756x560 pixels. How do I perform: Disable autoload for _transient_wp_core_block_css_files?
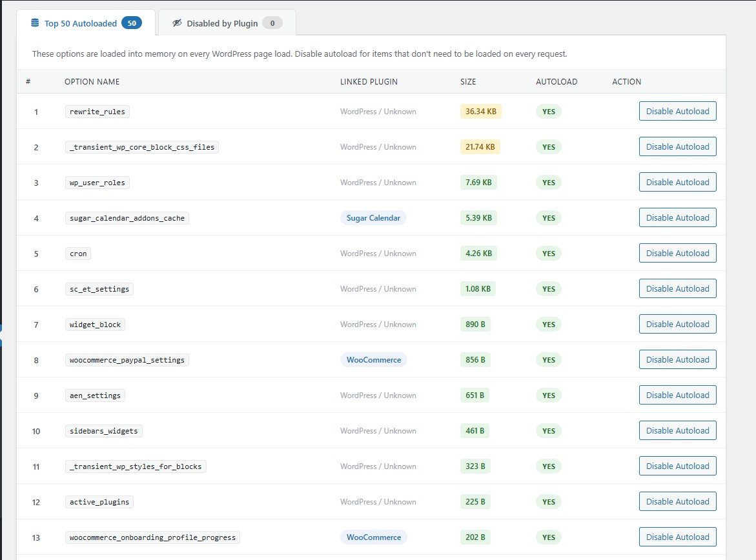(x=677, y=146)
